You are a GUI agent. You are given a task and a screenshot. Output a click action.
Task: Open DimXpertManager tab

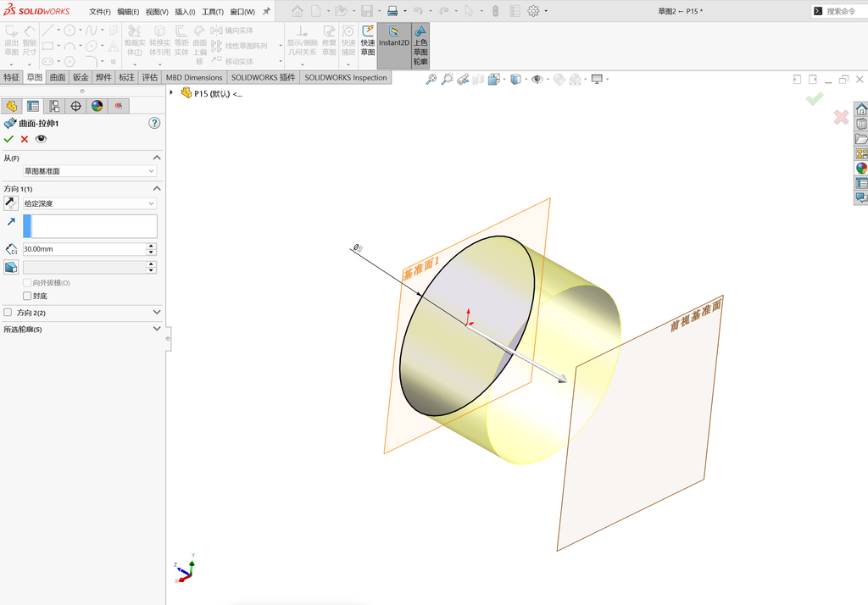[75, 106]
